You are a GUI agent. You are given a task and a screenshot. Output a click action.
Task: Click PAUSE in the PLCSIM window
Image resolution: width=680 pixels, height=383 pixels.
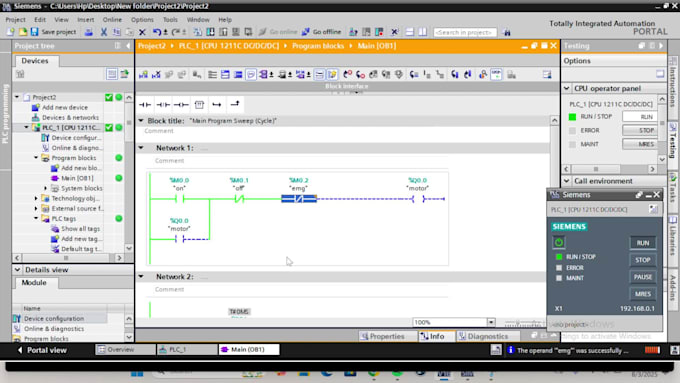tap(642, 277)
